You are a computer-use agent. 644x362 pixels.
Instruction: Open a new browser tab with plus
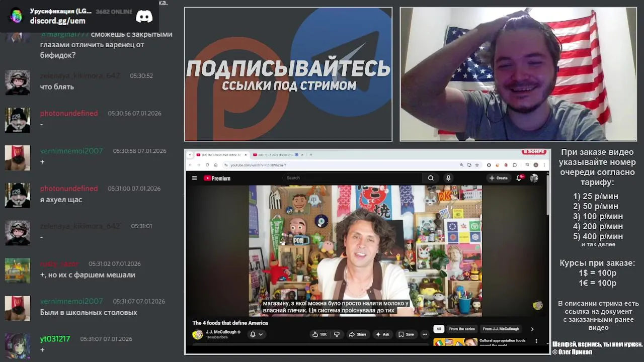pos(311,155)
